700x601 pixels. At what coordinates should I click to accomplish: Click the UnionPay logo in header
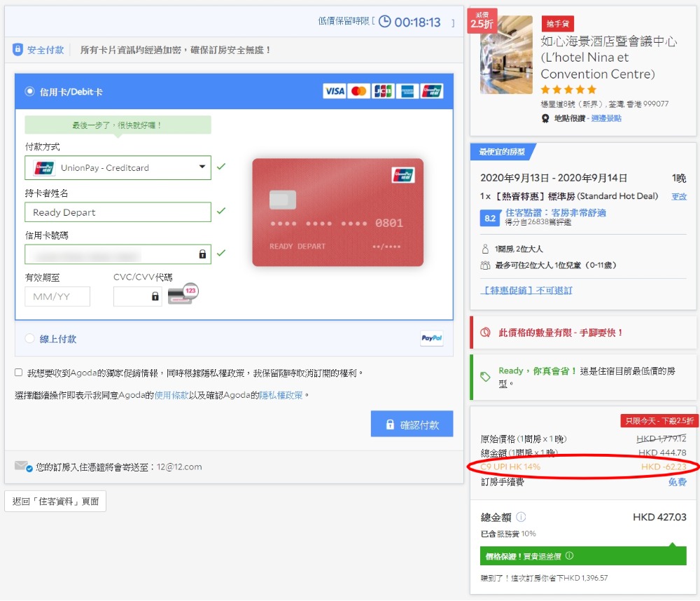click(432, 91)
